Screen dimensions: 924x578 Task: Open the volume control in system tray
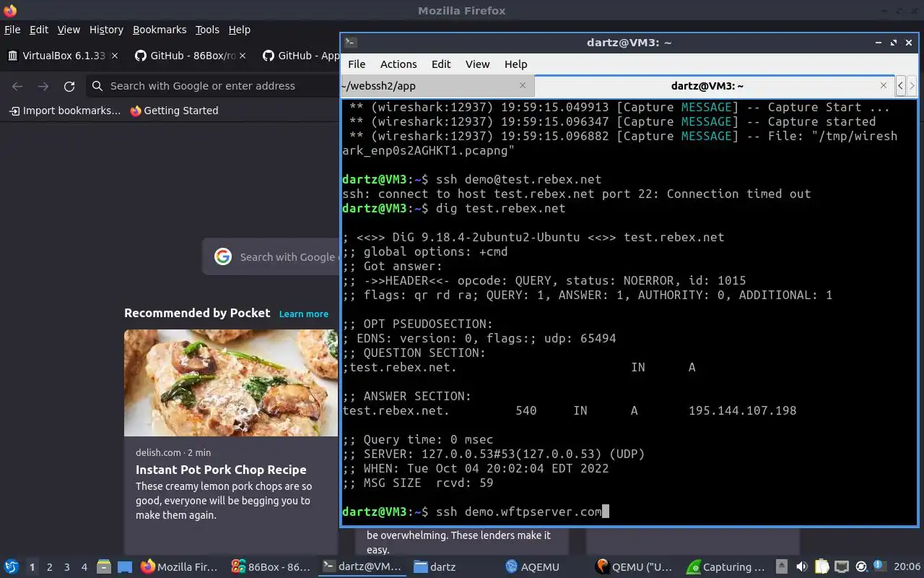click(x=802, y=567)
